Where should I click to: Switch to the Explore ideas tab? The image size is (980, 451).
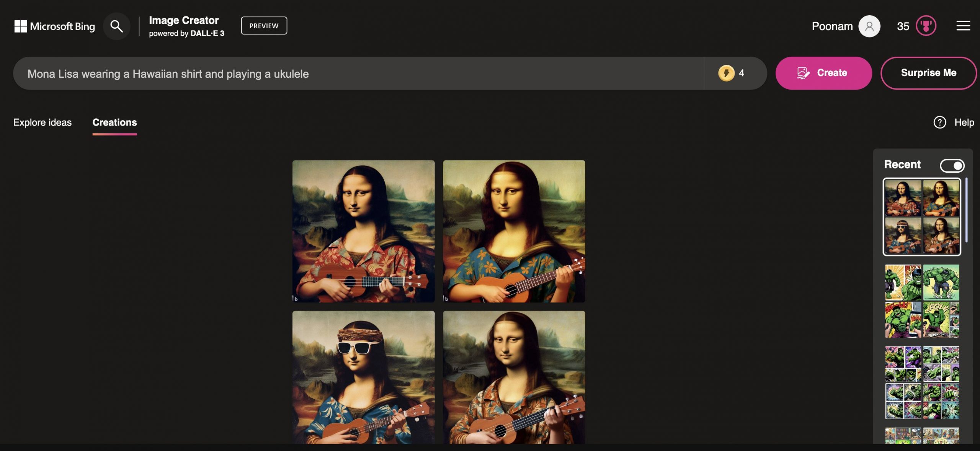pyautogui.click(x=42, y=122)
